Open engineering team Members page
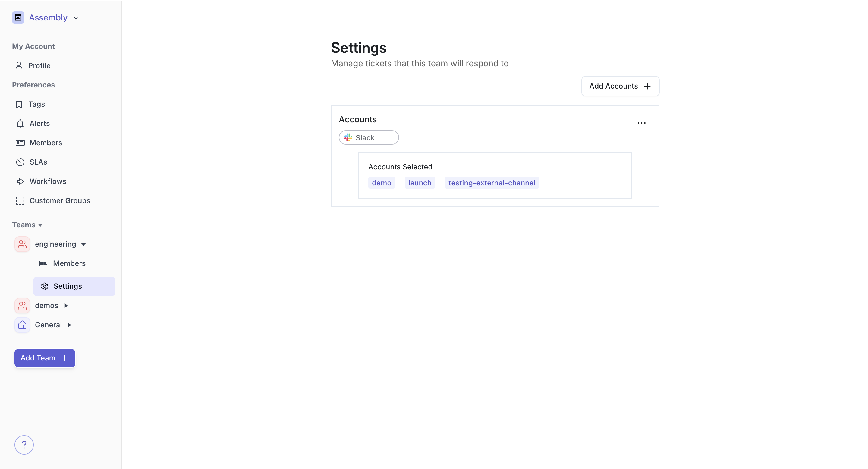The width and height of the screenshot is (868, 469). coord(69,263)
